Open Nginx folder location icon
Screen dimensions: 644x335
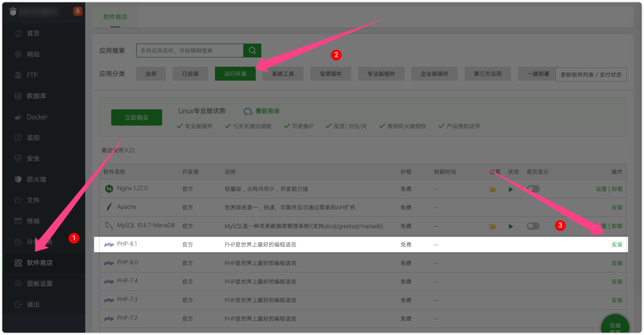point(492,189)
